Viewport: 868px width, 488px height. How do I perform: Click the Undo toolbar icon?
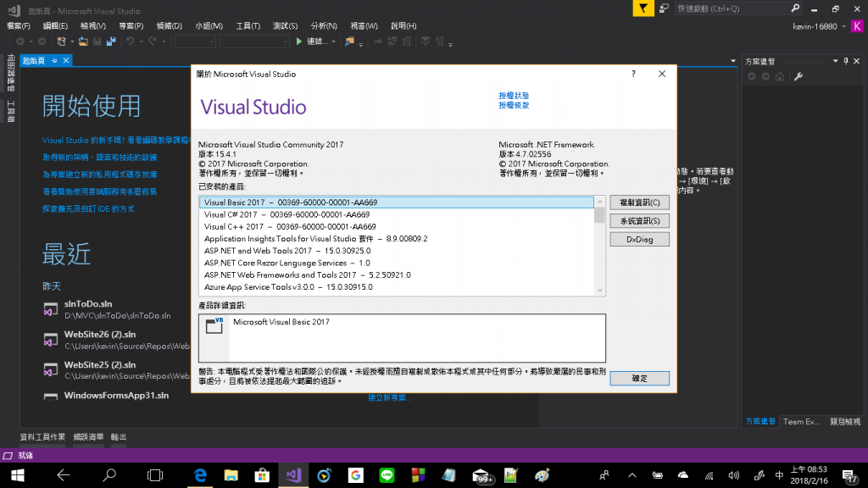pyautogui.click(x=130, y=42)
